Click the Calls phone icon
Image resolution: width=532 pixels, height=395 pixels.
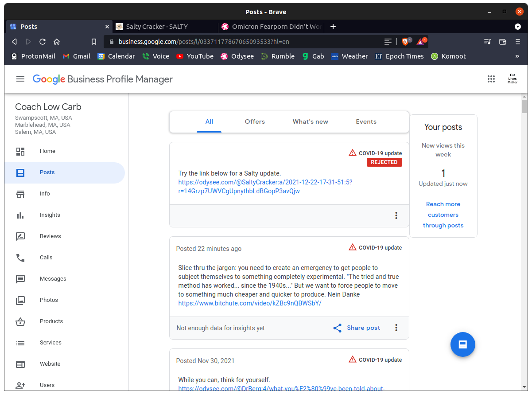coord(20,258)
